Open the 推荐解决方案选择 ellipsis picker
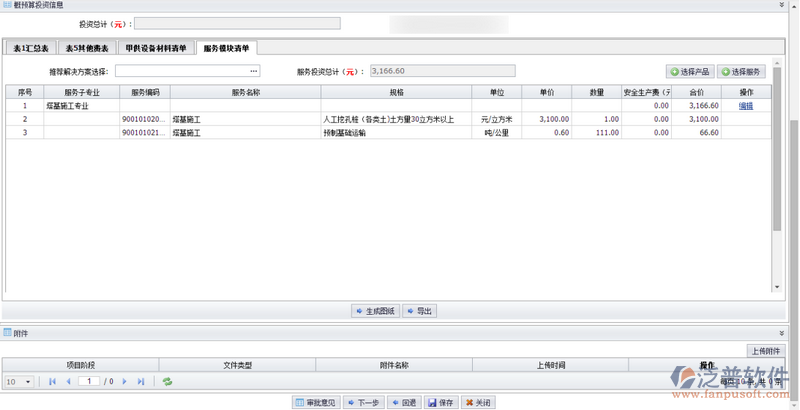The height and width of the screenshot is (410, 800). tap(254, 71)
